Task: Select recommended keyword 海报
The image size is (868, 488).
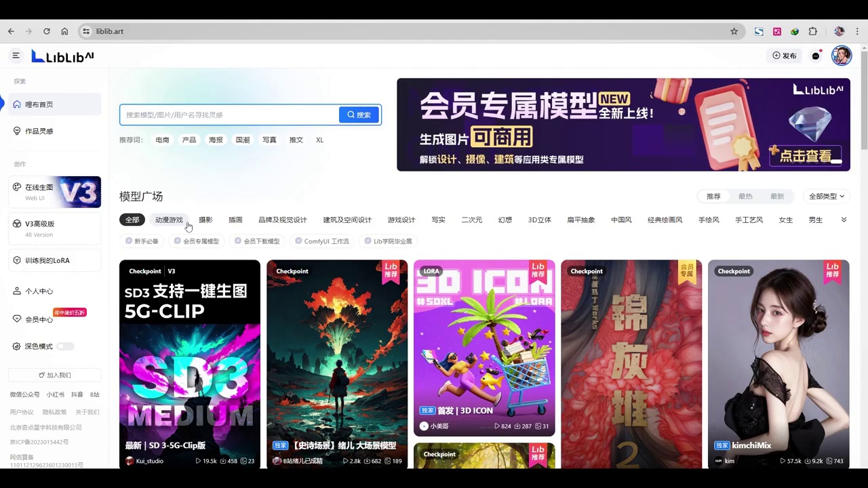Action: click(x=216, y=140)
